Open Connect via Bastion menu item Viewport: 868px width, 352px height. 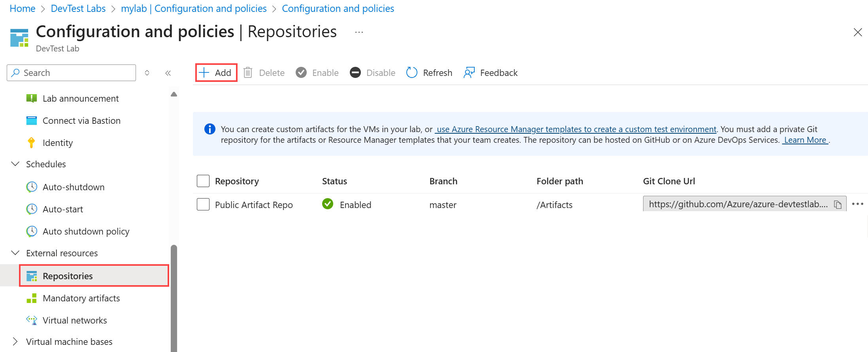(x=81, y=121)
